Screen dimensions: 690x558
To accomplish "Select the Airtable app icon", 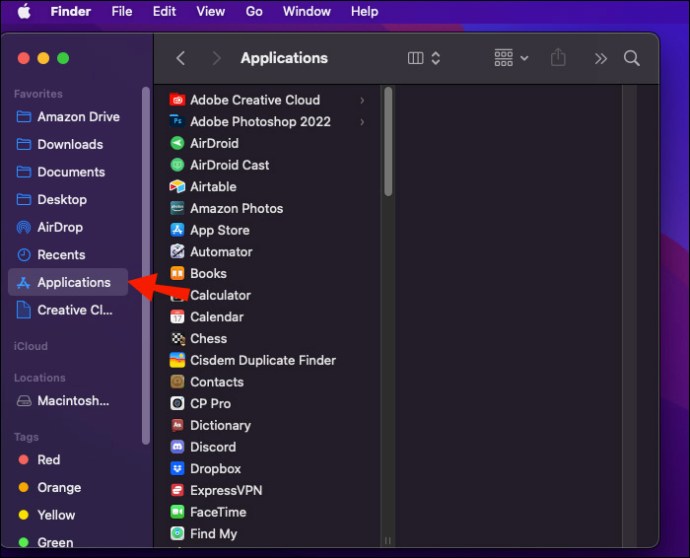I will (177, 187).
